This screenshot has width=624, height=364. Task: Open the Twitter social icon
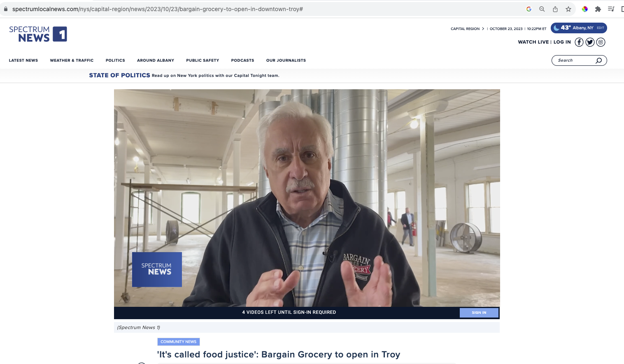point(590,42)
